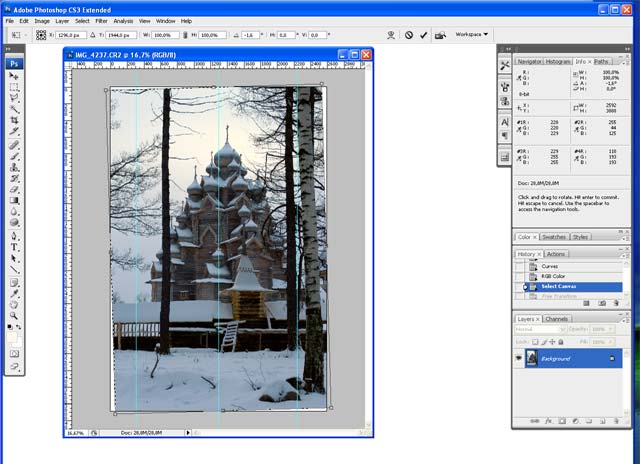
Task: Select the Move tool
Action: coord(15,76)
